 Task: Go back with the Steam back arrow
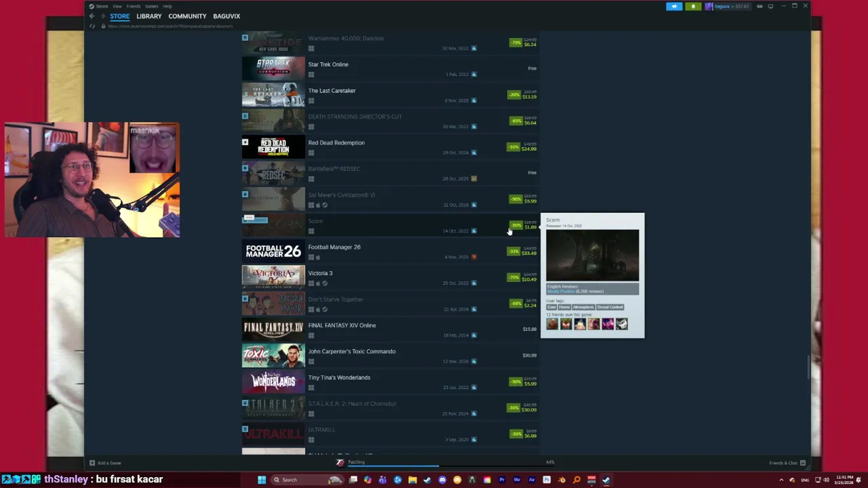tap(92, 16)
